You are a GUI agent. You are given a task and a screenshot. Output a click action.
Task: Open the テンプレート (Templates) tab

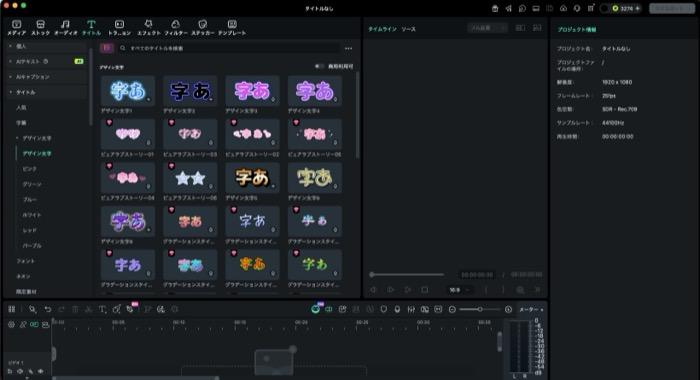tap(232, 28)
